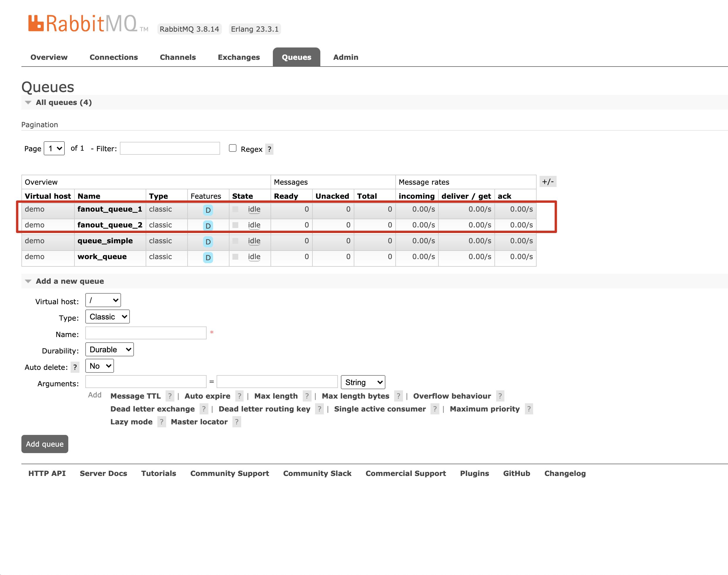Click the help icon after Message TTL
Image resolution: width=728 pixels, height=575 pixels.
coord(170,396)
